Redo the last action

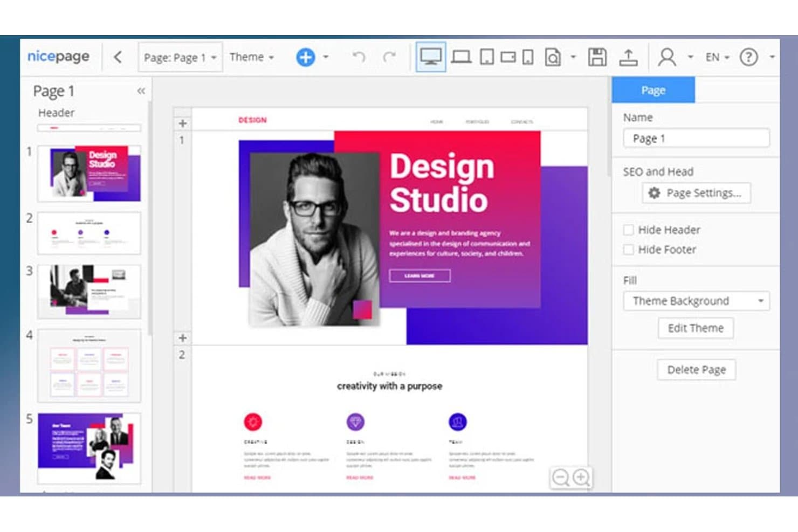tap(389, 57)
